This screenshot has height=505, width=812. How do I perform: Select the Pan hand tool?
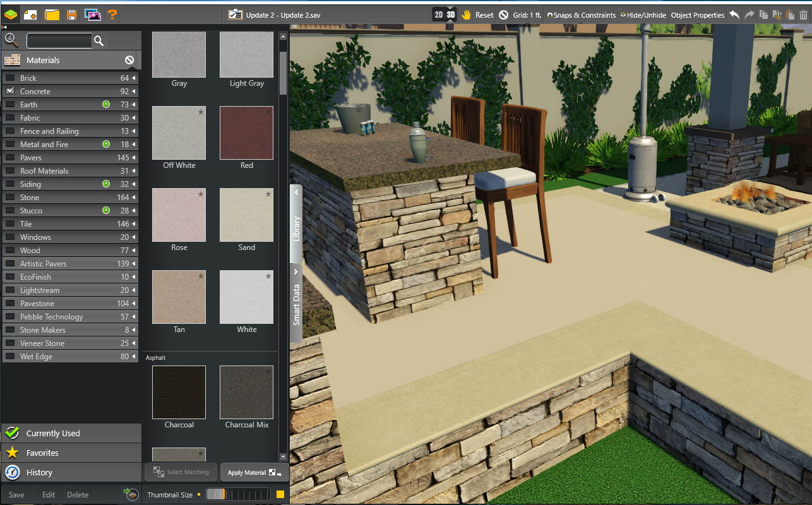(465, 14)
